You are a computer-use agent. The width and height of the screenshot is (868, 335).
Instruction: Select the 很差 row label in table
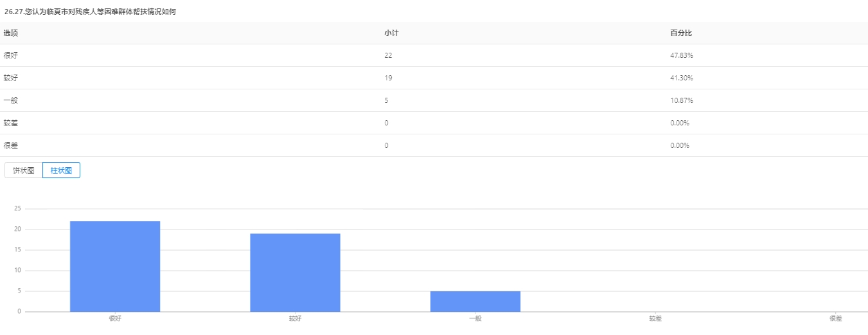coord(10,145)
